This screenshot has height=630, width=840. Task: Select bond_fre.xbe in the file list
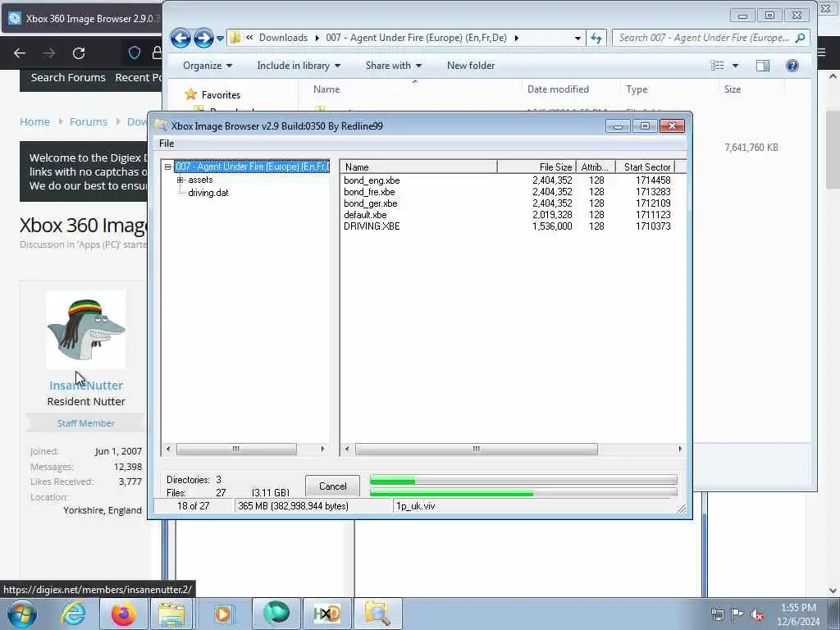[x=369, y=192]
